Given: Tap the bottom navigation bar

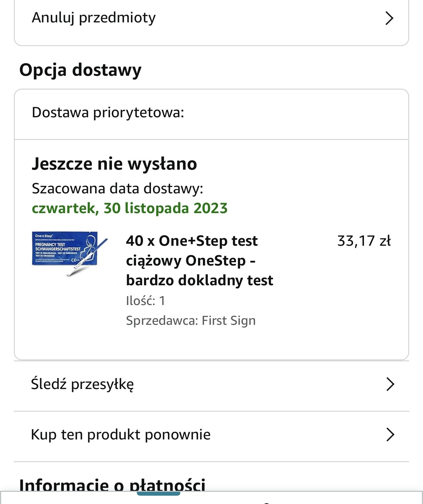Looking at the screenshot, I should point(211,497).
